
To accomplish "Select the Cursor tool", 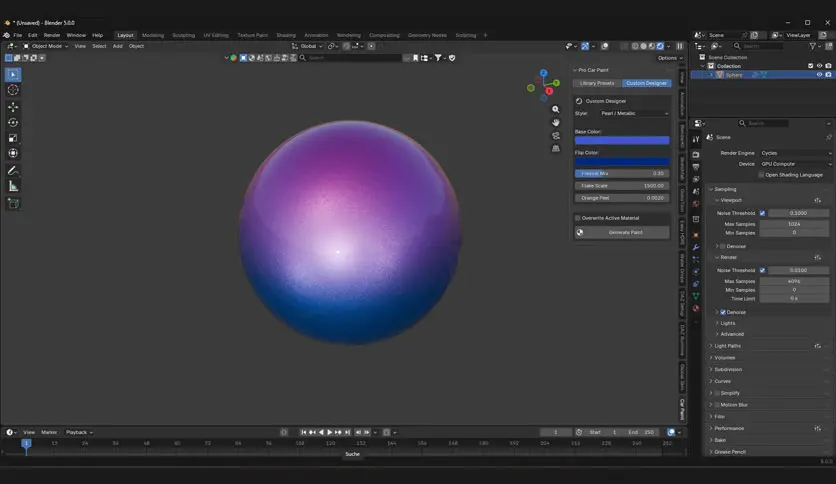I will point(13,90).
